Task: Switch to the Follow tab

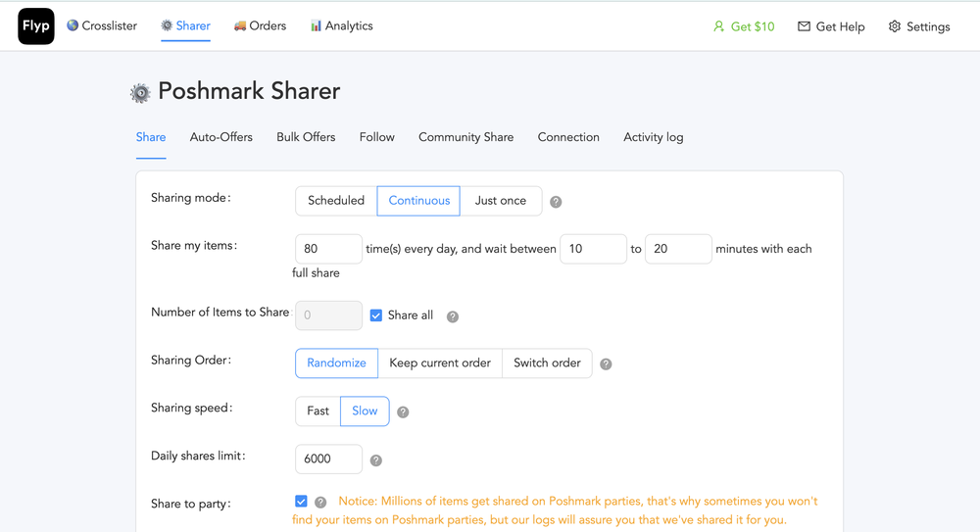Action: (377, 137)
